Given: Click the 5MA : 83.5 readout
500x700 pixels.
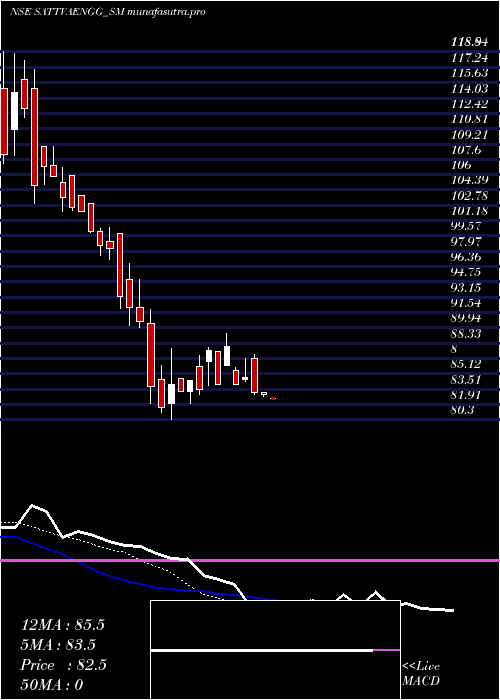Looking at the screenshot, I should coord(58,645).
